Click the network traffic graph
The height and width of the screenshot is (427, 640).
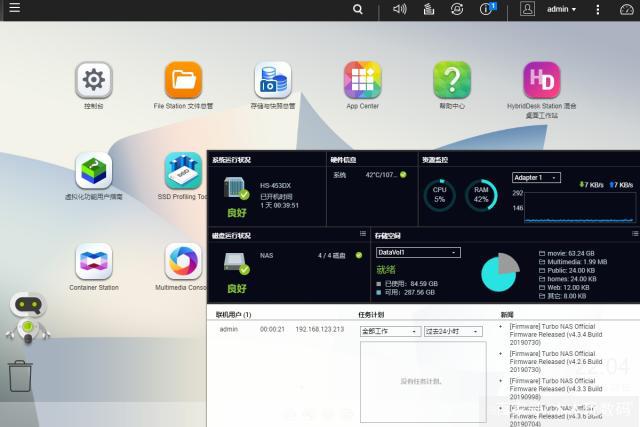(580, 208)
